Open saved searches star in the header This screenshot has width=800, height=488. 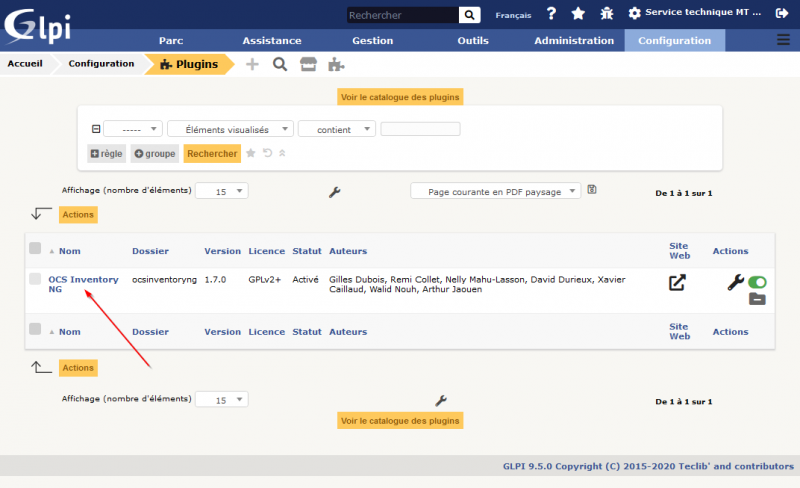pos(578,14)
